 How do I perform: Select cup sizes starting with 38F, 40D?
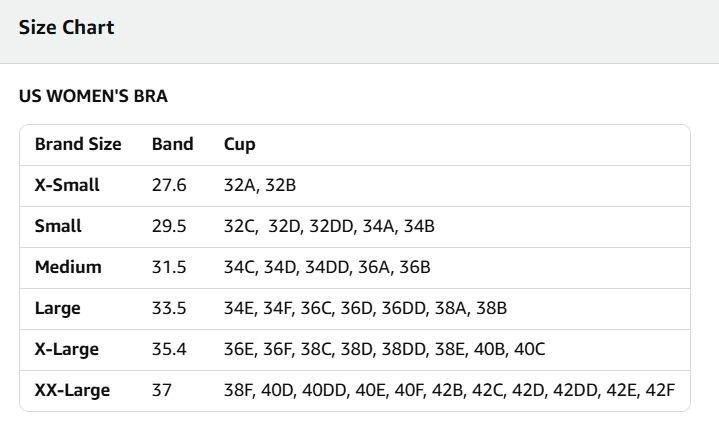[x=449, y=390]
